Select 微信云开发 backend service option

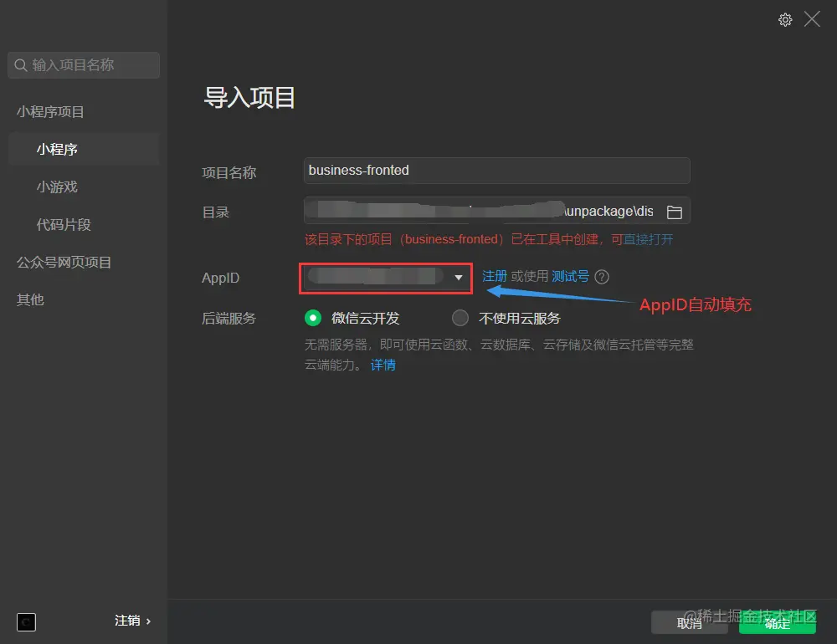(313, 318)
